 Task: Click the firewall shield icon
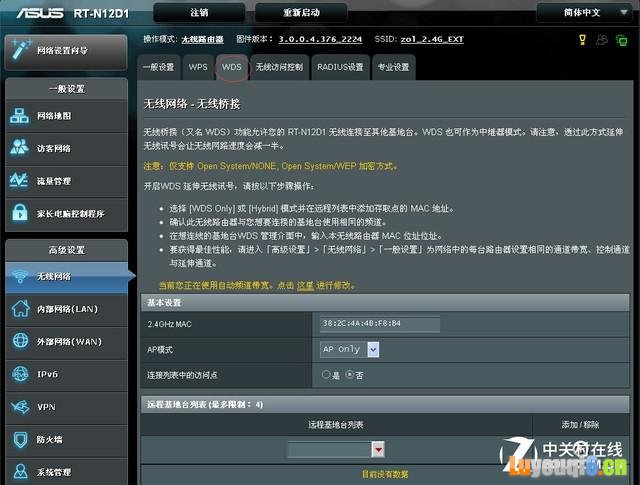[x=20, y=439]
